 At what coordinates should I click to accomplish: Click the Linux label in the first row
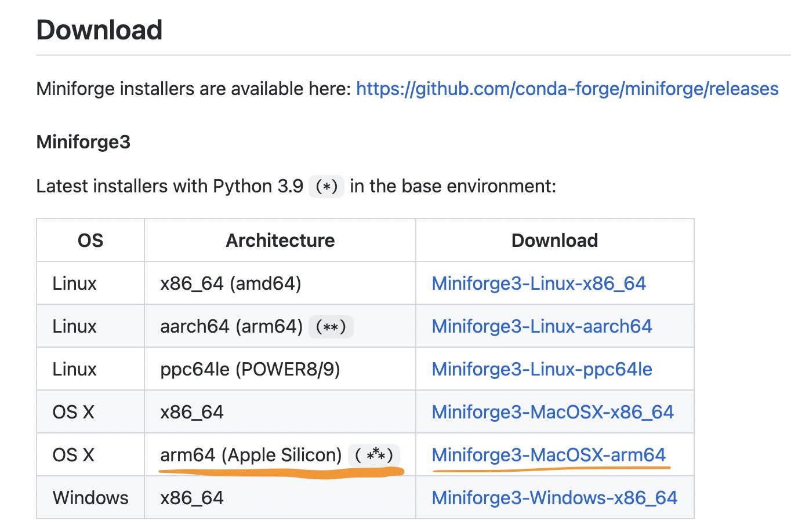click(x=74, y=283)
